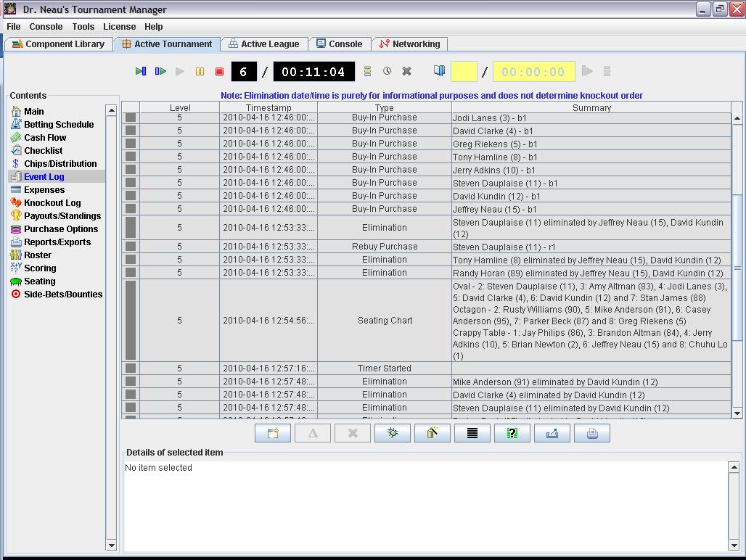
Task: Select the Rebuy Purchase row for Steven Dauplaise
Action: pos(426,246)
